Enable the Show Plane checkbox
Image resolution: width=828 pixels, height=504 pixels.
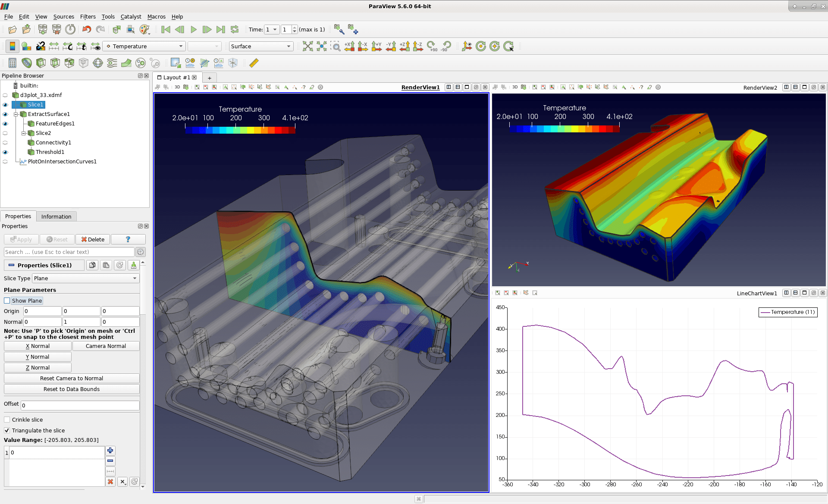[7, 301]
